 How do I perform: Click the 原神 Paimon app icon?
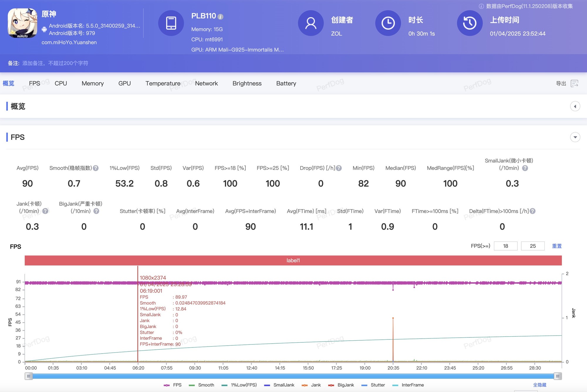tap(23, 23)
